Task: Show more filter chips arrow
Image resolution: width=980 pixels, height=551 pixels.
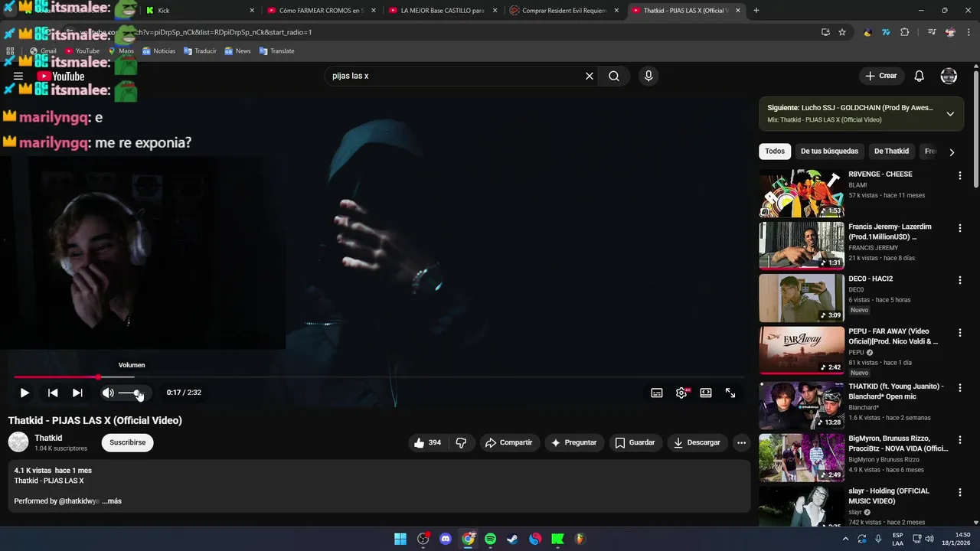Action: tap(952, 152)
